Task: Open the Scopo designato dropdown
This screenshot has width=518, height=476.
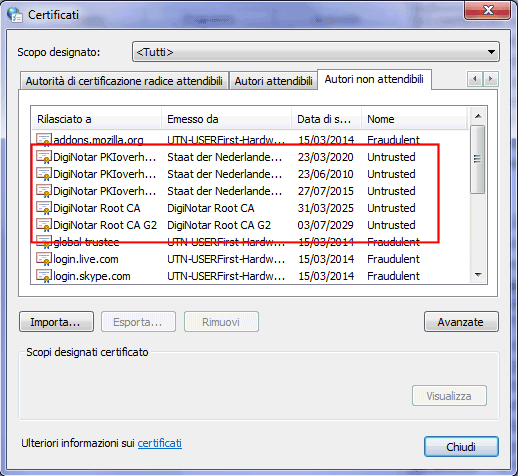Action: pyautogui.click(x=316, y=52)
